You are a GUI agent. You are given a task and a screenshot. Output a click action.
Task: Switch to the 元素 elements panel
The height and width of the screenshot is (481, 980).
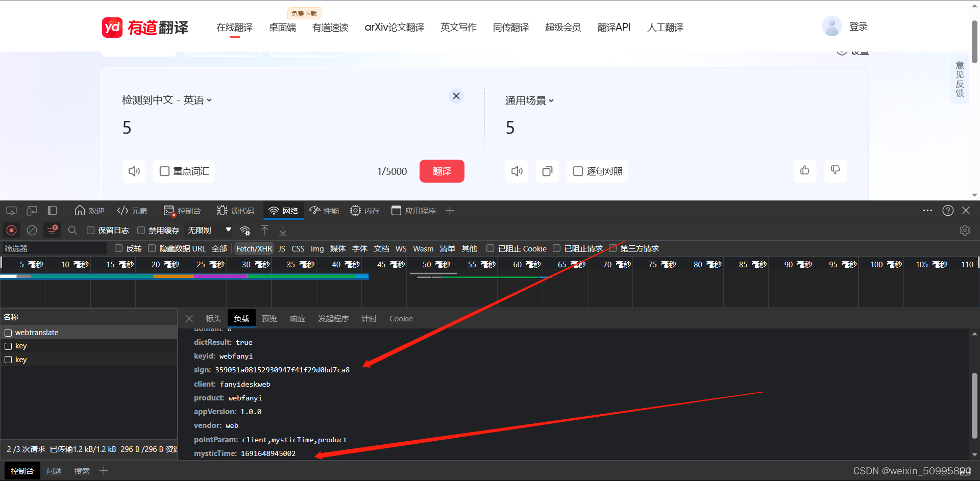[132, 211]
